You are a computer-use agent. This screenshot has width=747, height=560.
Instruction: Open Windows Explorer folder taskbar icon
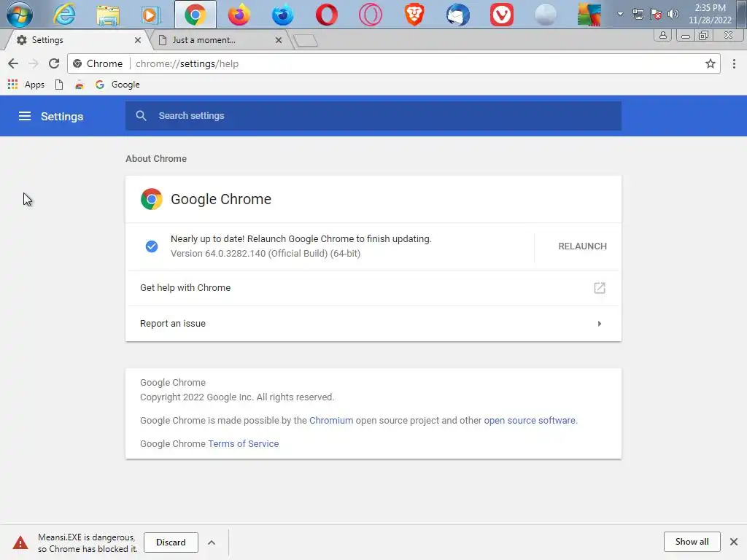pos(108,15)
